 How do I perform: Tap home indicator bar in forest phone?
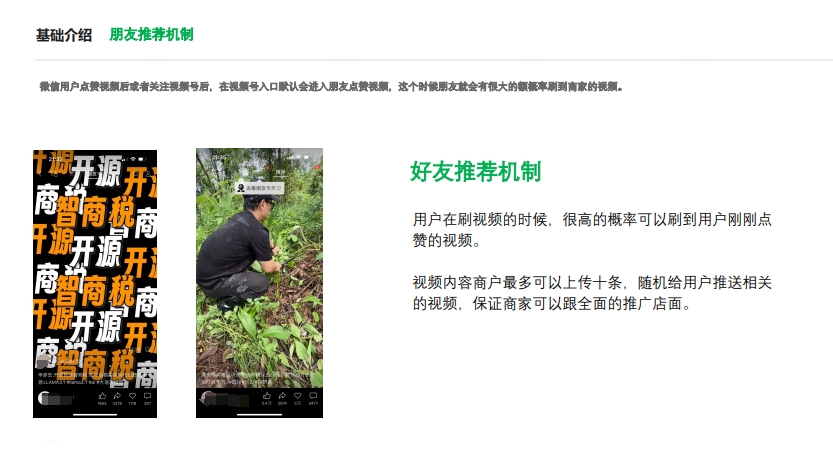click(259, 414)
